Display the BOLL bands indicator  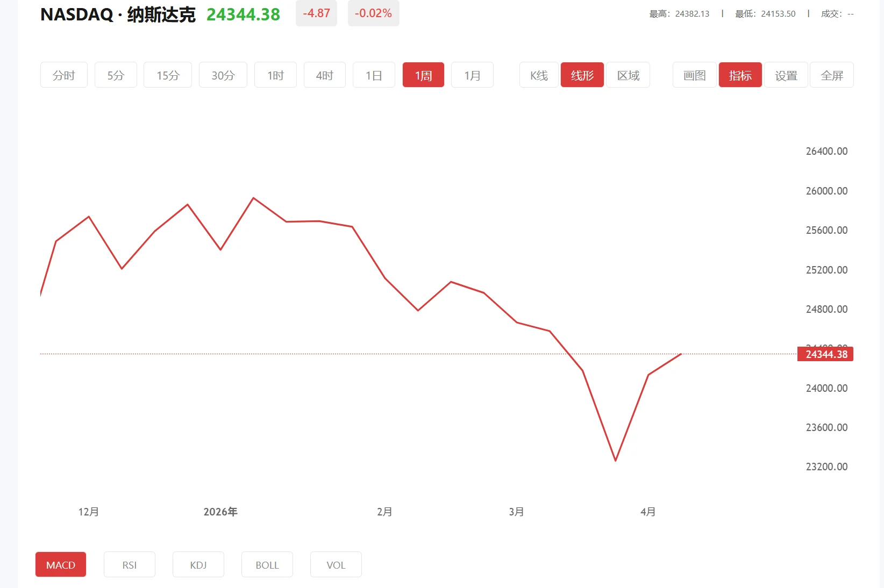point(267,564)
